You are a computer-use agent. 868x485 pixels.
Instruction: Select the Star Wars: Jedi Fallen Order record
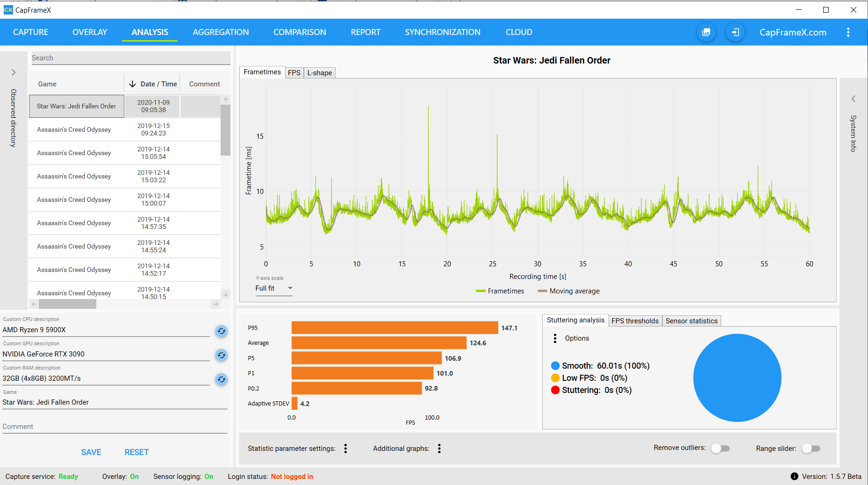click(x=125, y=106)
